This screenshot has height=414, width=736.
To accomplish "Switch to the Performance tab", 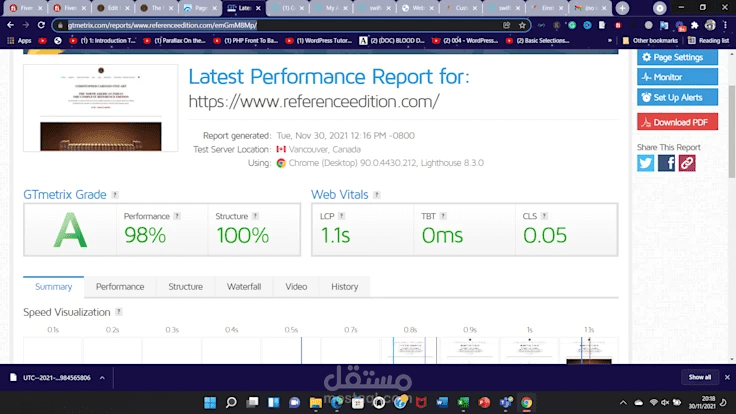I will 120,287.
